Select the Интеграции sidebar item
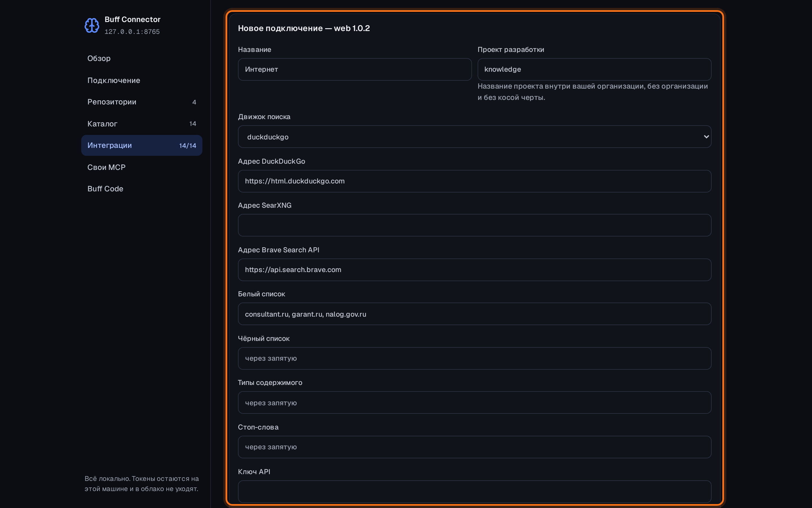 pos(142,145)
